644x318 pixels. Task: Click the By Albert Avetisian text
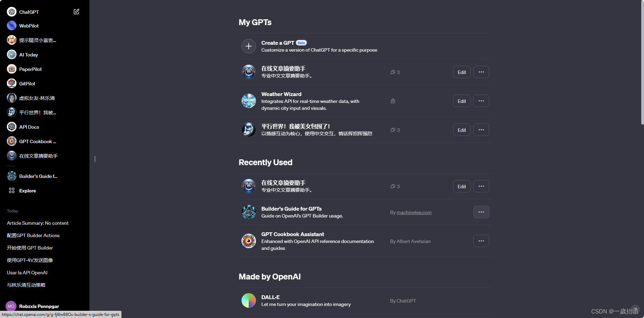[x=410, y=241]
